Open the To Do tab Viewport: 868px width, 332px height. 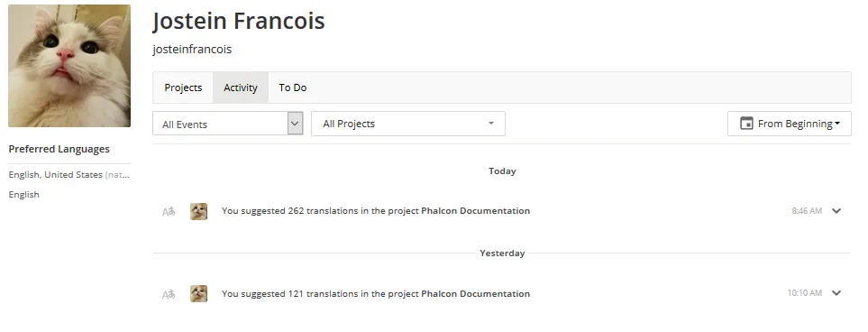pos(293,88)
